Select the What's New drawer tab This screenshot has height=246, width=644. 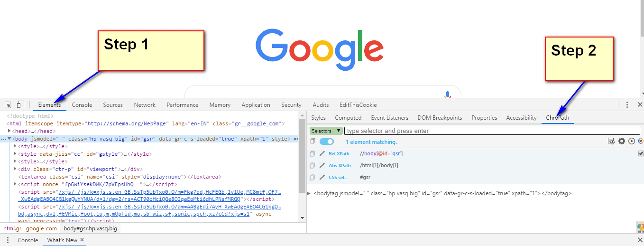pos(62,240)
